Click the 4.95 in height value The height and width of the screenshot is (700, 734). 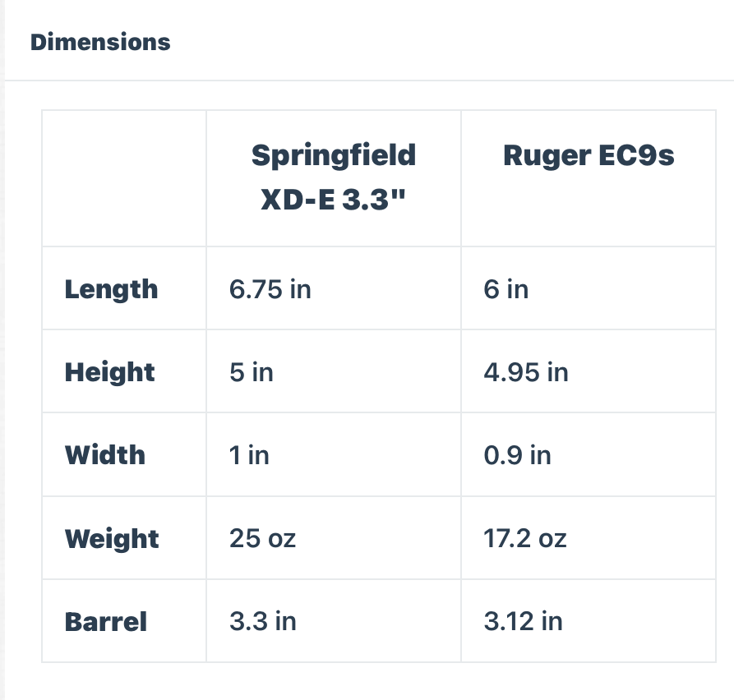click(x=526, y=372)
